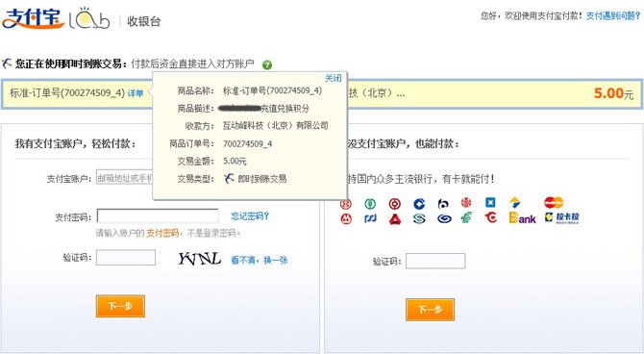Screen dimensions: 644x354
Task: Click the Everbright Bank logo
Action: click(523, 217)
